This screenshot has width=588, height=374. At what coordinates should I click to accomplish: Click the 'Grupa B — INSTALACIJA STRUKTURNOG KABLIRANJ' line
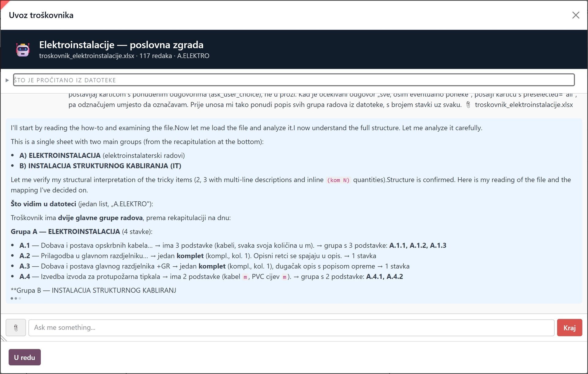93,290
